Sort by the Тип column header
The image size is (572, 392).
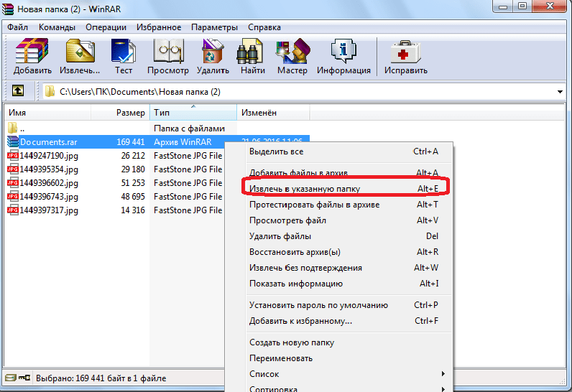(193, 113)
